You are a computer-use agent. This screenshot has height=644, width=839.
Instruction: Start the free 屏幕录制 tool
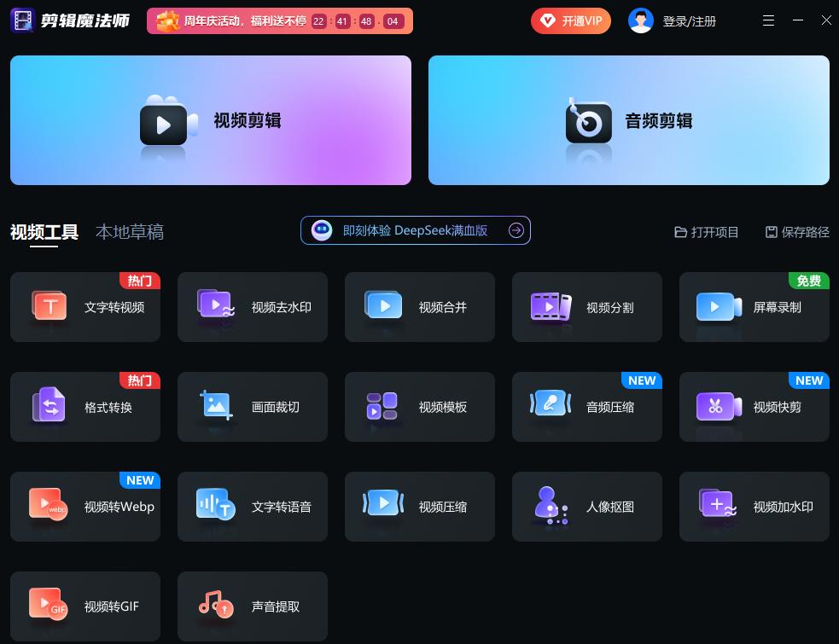click(755, 307)
